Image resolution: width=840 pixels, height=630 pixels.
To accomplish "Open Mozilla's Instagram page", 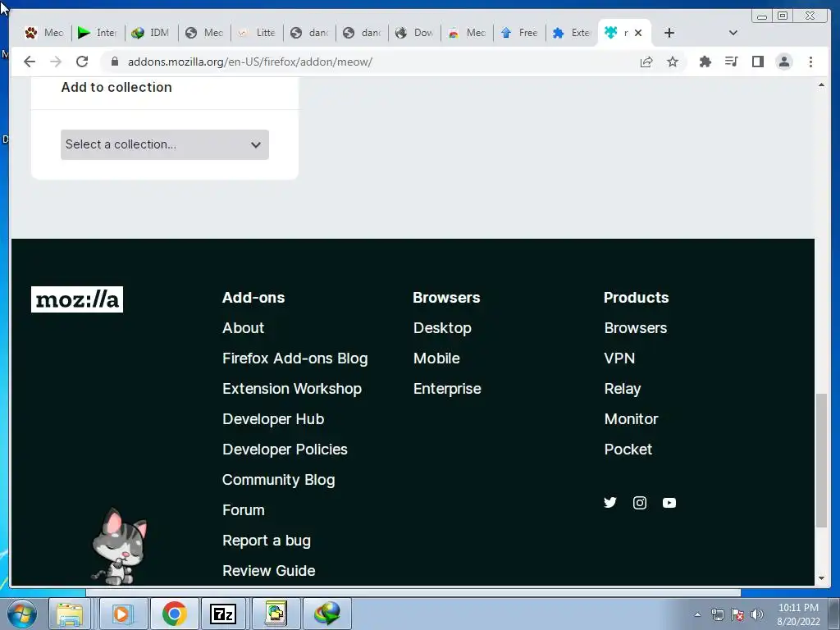I will (640, 503).
